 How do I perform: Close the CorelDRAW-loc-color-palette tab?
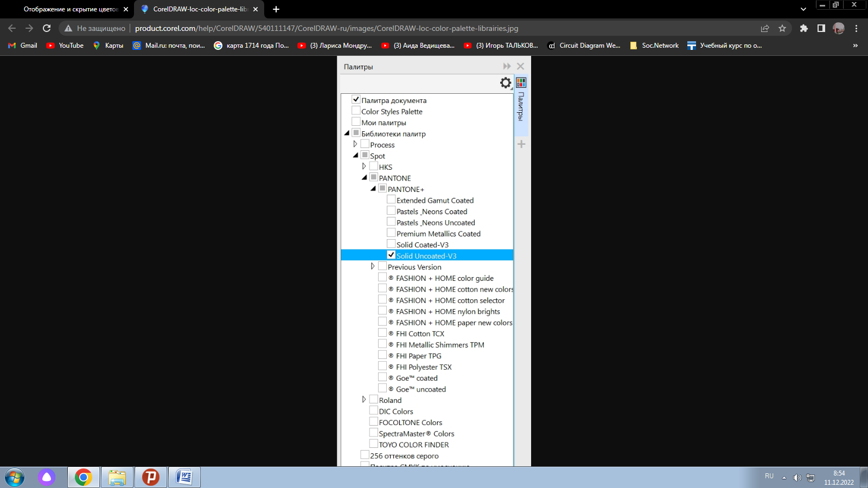coord(256,9)
